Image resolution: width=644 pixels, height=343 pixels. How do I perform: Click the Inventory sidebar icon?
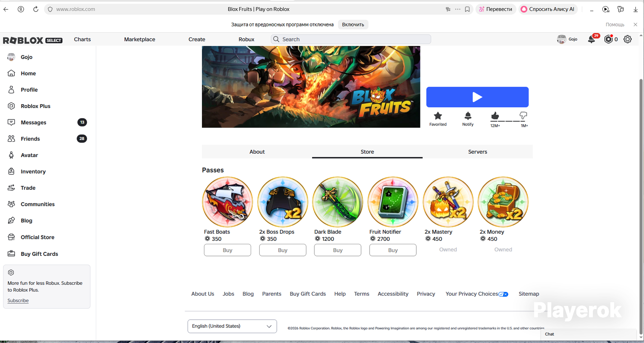click(11, 171)
